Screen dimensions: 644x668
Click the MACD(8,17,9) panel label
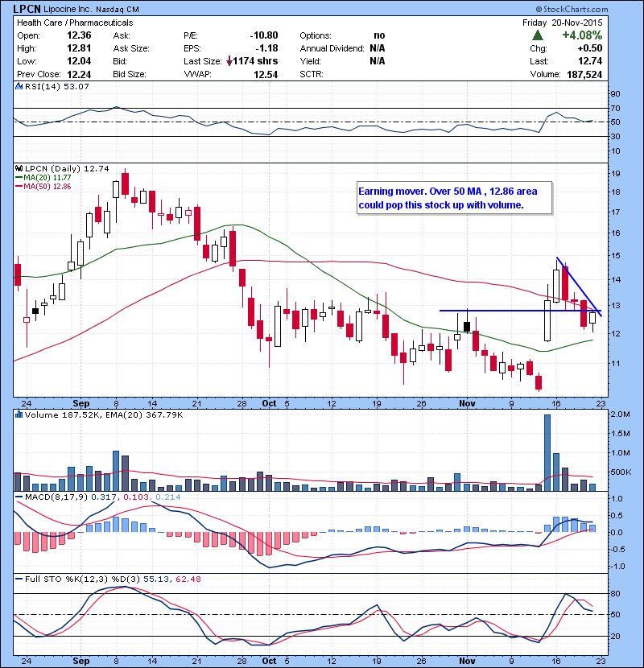tap(56, 497)
